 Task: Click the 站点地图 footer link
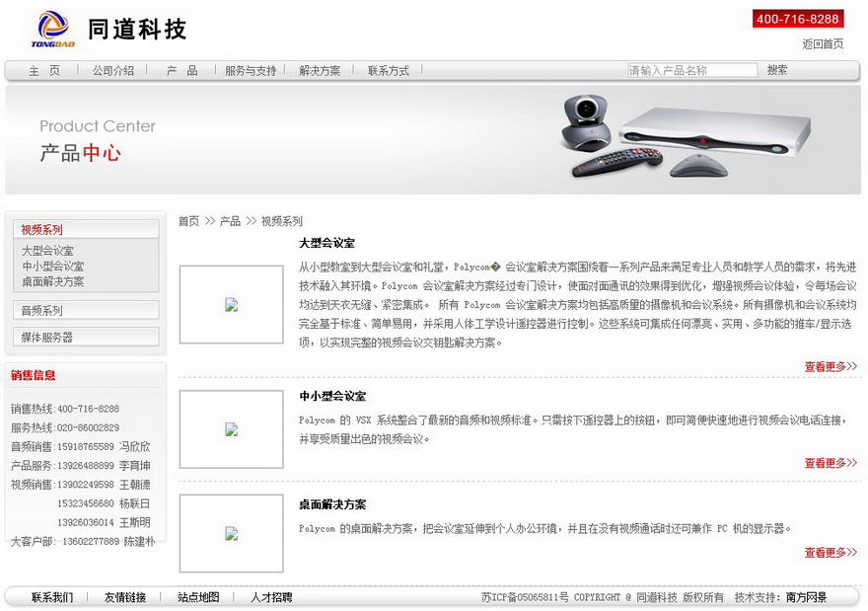tap(198, 598)
